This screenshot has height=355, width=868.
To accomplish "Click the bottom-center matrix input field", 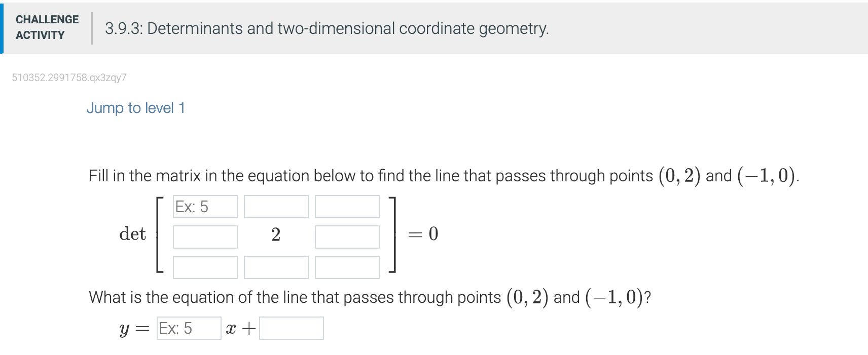I will [x=276, y=267].
